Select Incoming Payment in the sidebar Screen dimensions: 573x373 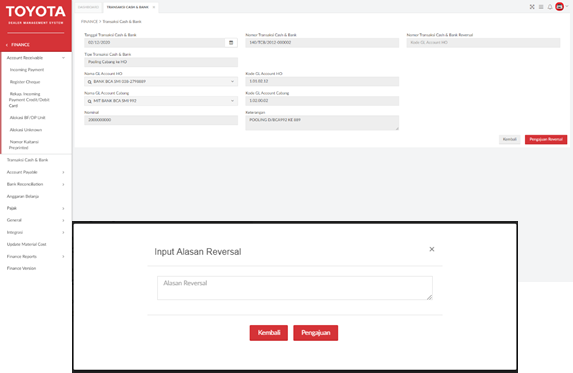point(27,70)
